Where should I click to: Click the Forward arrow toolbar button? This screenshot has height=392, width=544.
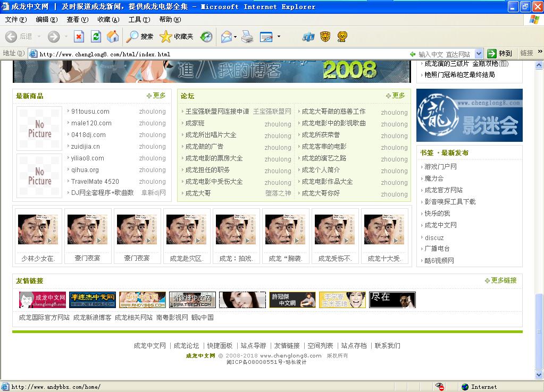pyautogui.click(x=54, y=37)
